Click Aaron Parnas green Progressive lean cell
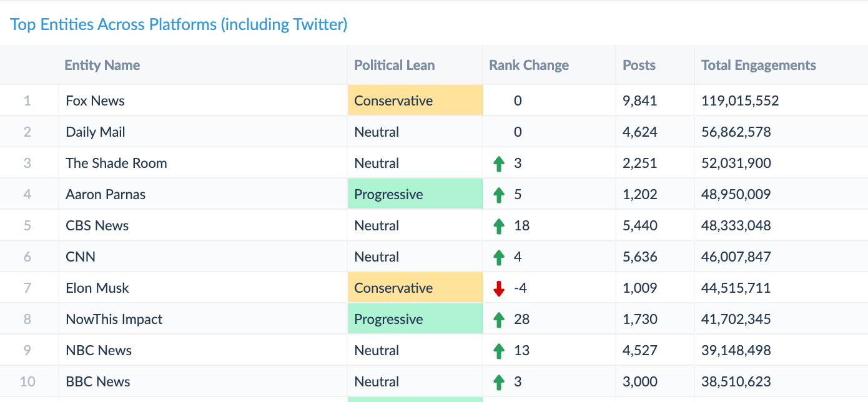 tap(415, 194)
